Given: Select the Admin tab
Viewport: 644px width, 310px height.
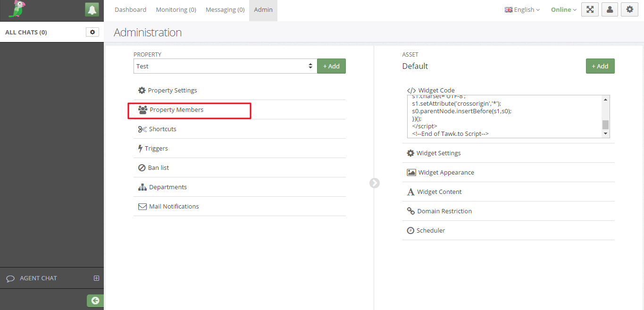Looking at the screenshot, I should click(263, 9).
